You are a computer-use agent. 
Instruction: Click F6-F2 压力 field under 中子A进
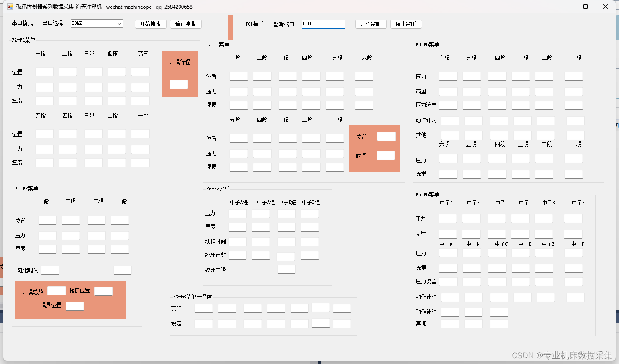point(237,213)
